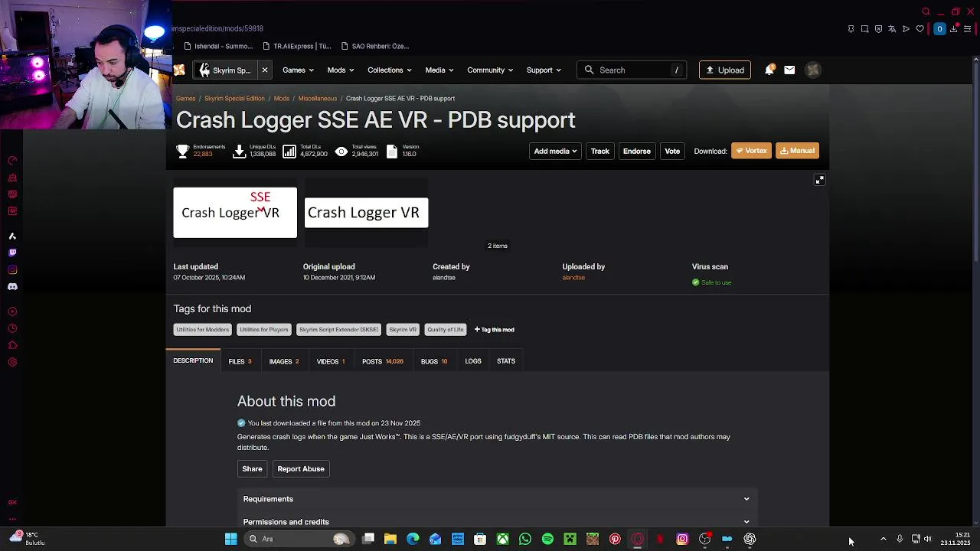Open browser Easy Setup sliders icon
The height and width of the screenshot is (551, 980).
click(x=967, y=29)
